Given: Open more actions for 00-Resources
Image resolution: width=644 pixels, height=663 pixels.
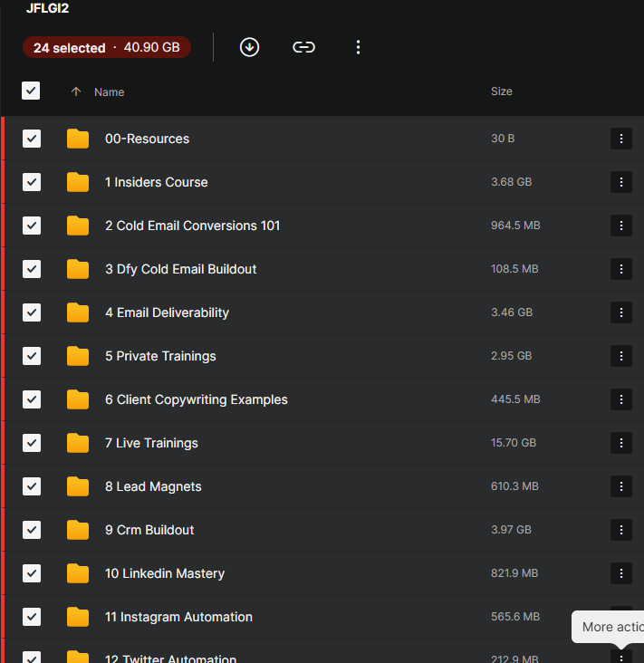Looking at the screenshot, I should 620,139.
